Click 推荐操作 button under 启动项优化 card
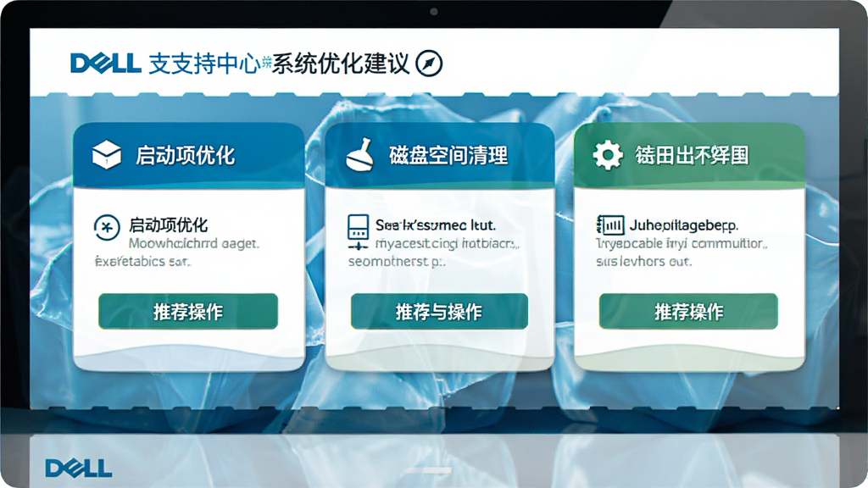 click(x=188, y=312)
